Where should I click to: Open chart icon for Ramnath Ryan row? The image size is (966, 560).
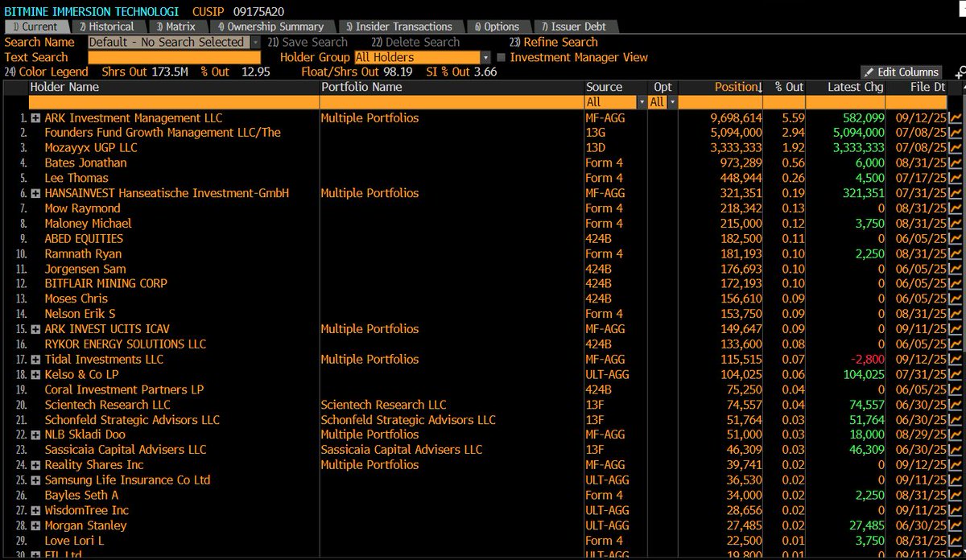pos(956,253)
